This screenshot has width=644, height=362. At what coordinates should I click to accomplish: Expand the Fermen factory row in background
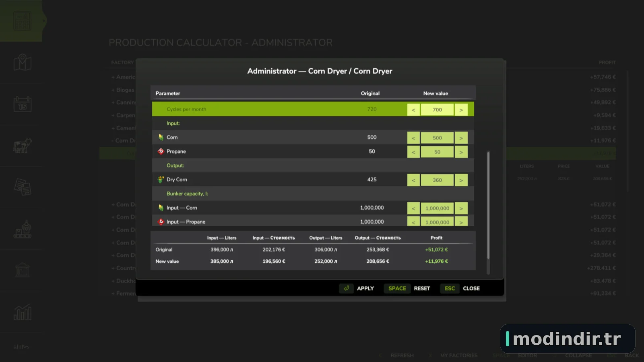click(123, 293)
